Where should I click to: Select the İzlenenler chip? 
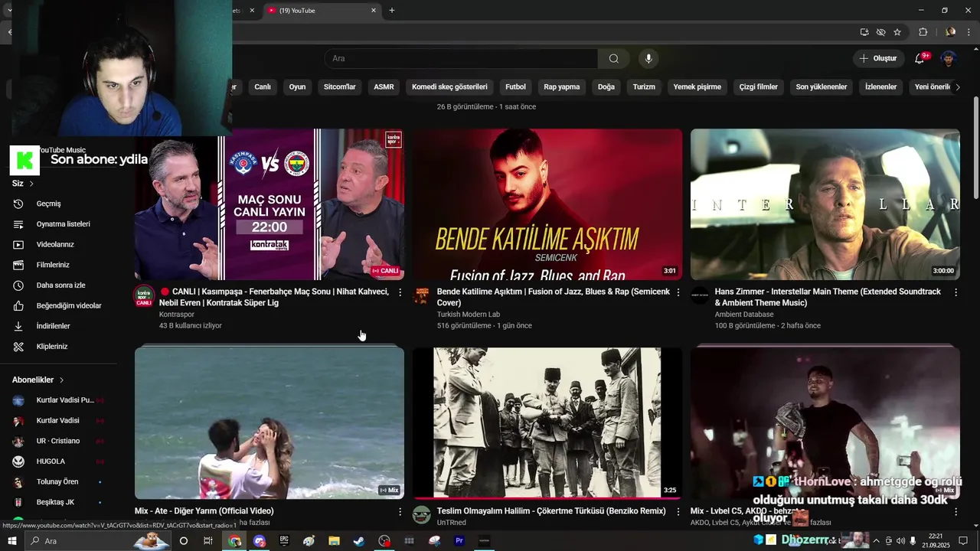click(880, 87)
